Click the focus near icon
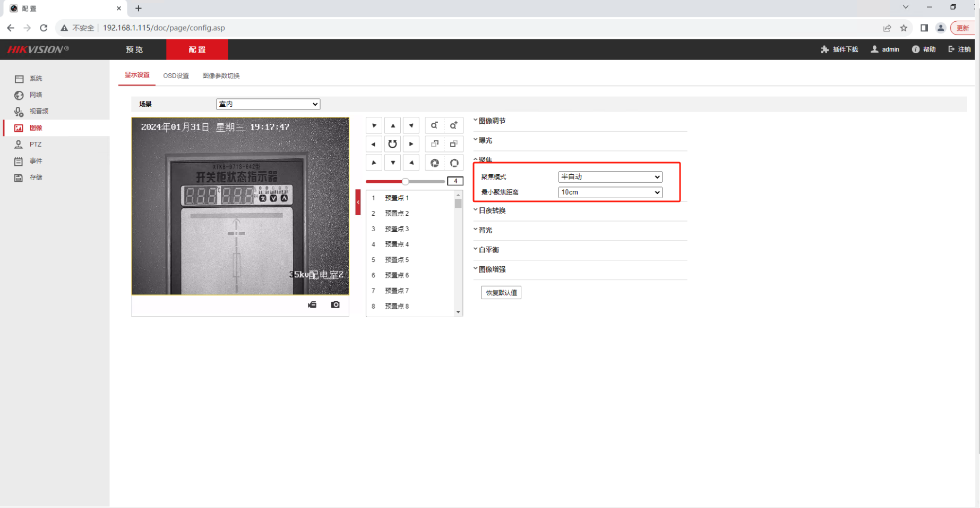The width and height of the screenshot is (980, 508). [x=434, y=144]
